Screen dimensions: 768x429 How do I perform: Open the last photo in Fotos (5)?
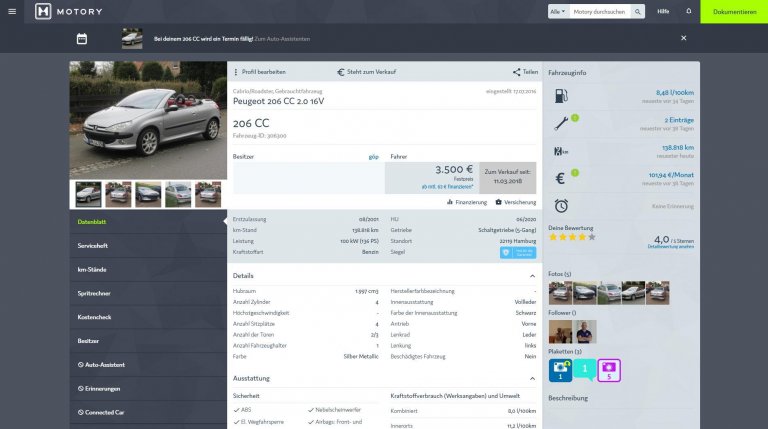click(x=657, y=293)
